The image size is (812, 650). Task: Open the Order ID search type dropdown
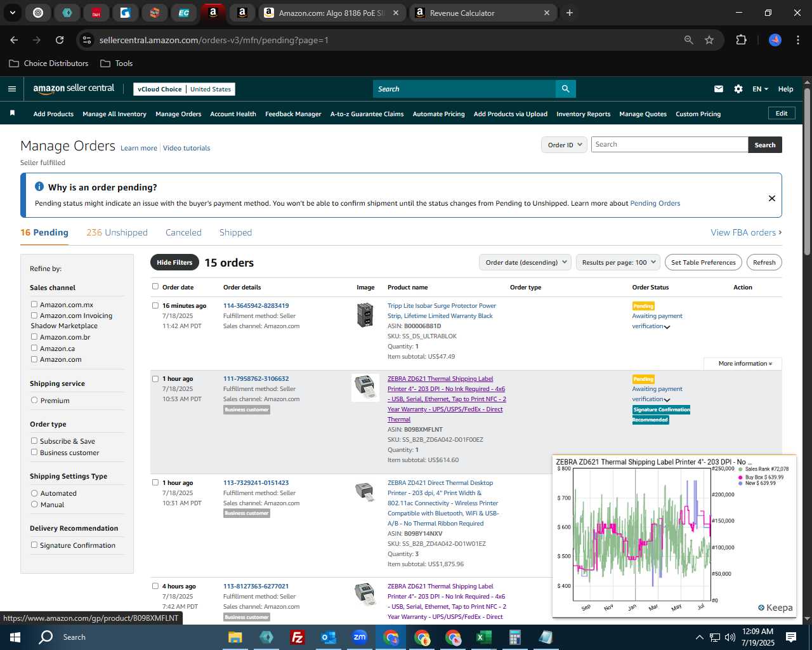click(x=564, y=145)
